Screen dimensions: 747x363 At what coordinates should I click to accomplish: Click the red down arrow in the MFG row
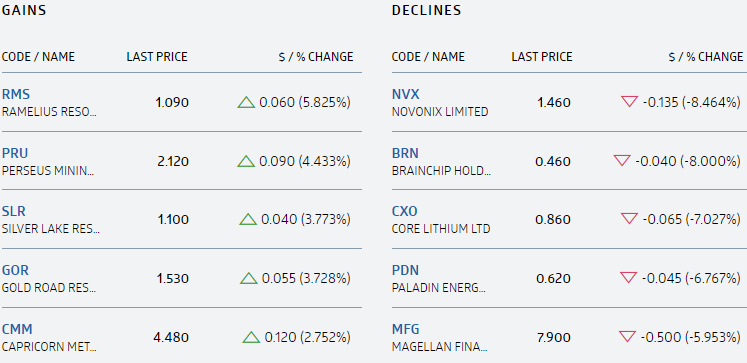(x=627, y=337)
